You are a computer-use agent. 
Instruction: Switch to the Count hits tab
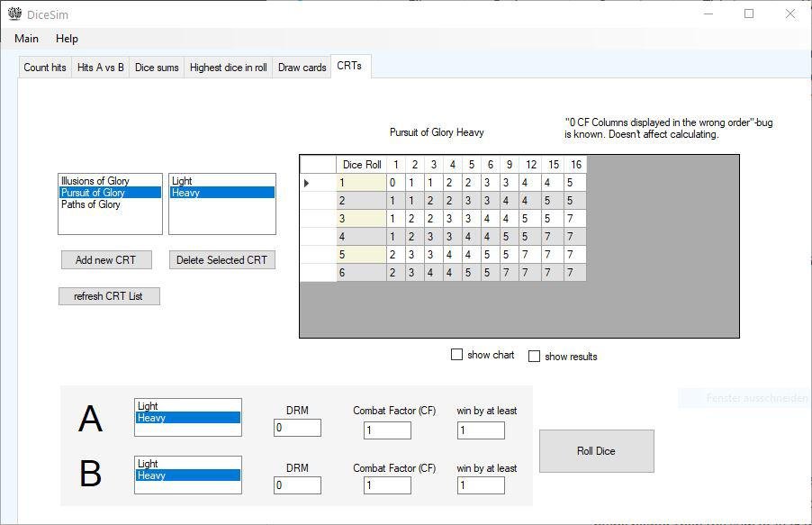click(45, 68)
